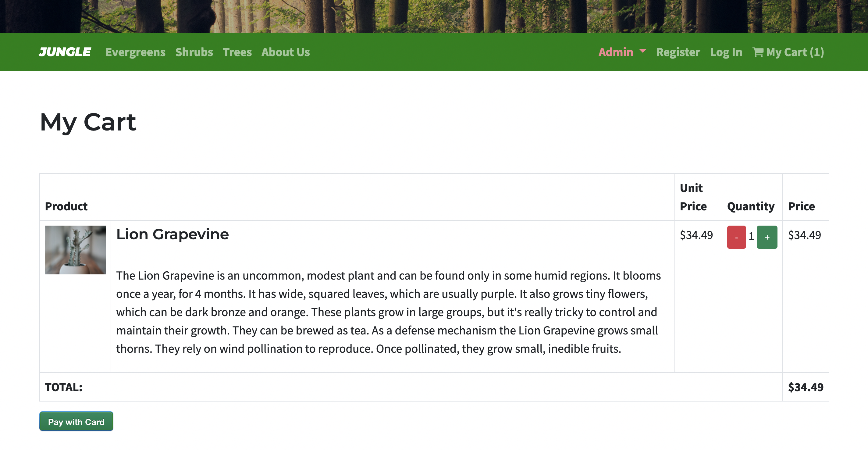
Task: Click the red decrement control on quantity
Action: tap(736, 237)
